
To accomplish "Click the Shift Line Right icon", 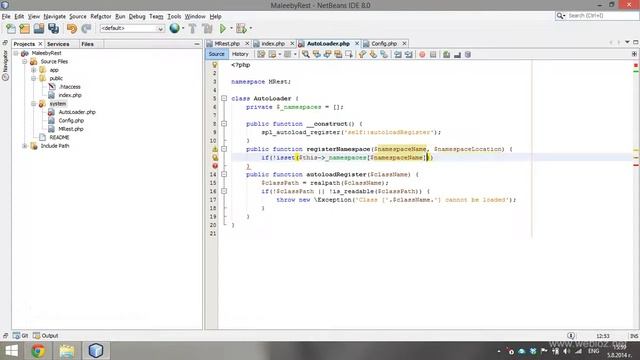I will click(x=409, y=54).
